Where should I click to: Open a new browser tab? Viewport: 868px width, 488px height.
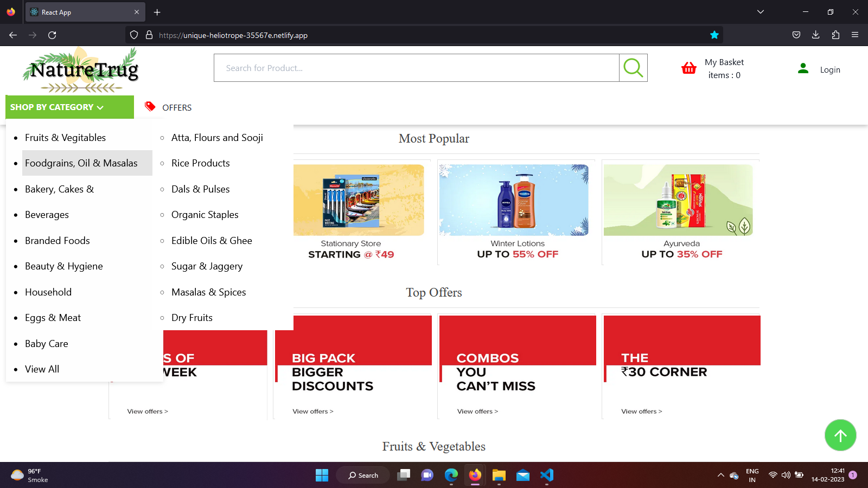[157, 12]
